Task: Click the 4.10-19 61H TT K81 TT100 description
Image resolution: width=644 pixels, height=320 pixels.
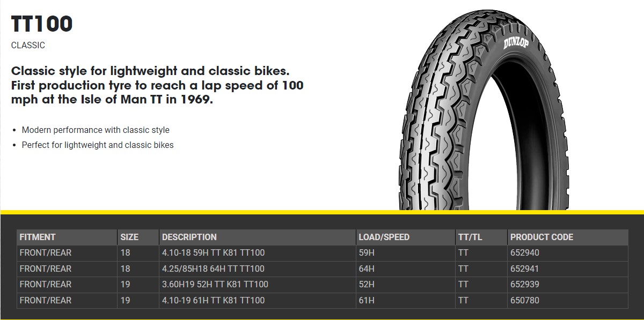Action: point(214,300)
